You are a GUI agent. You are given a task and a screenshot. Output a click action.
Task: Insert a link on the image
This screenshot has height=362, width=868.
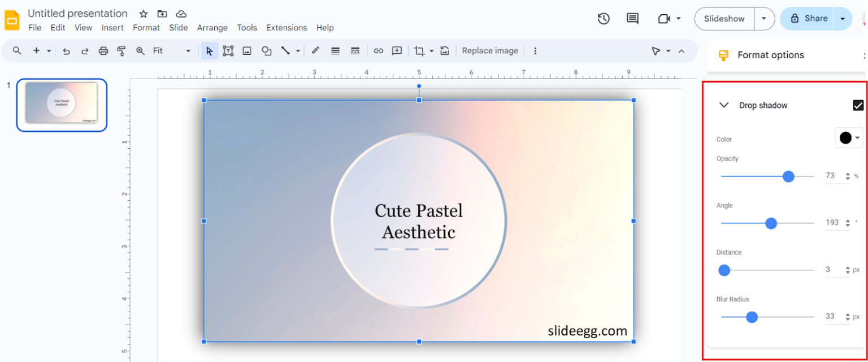pyautogui.click(x=378, y=50)
